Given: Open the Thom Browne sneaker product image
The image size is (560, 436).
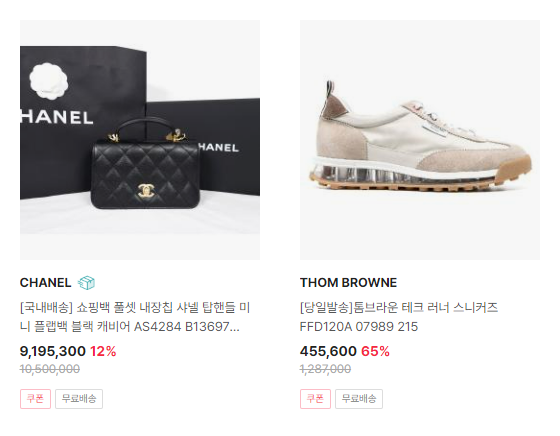Looking at the screenshot, I should point(420,140).
